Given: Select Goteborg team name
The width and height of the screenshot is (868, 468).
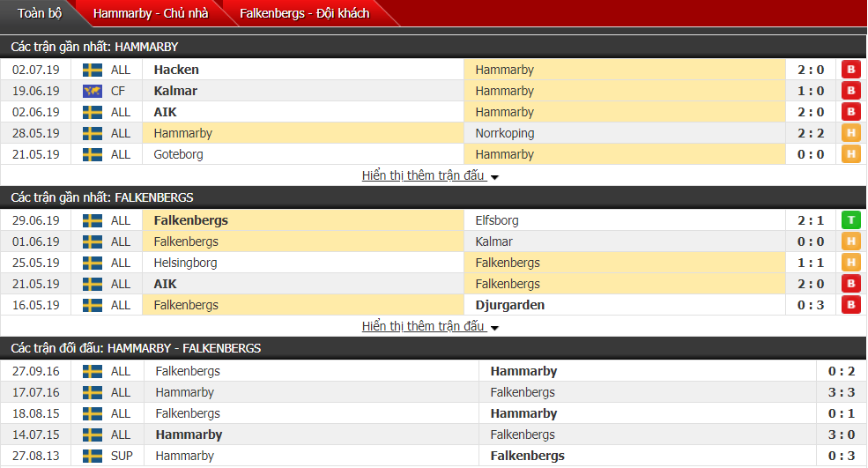Looking at the screenshot, I should pyautogui.click(x=178, y=154).
